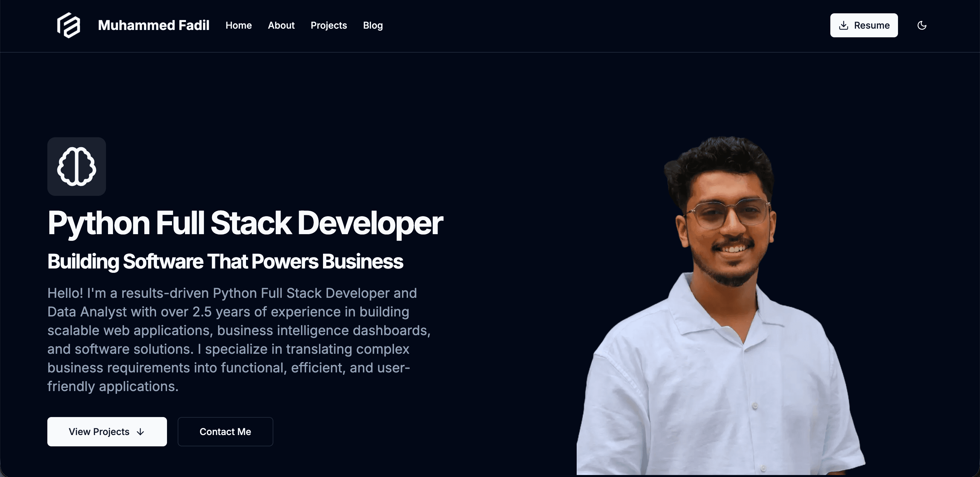Viewport: 980px width, 477px height.
Task: Navigate to the Projects section
Action: [329, 25]
